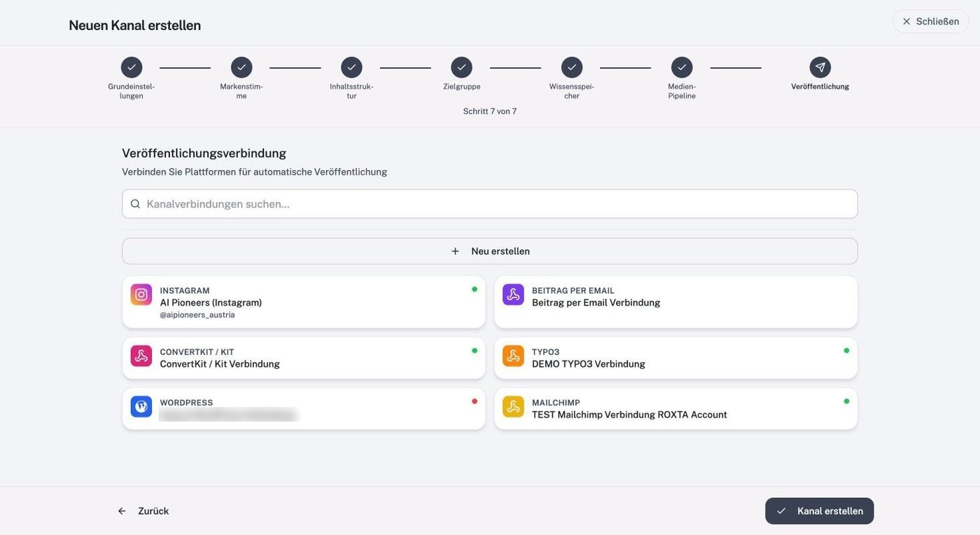Viewport: 980px width, 535px height.
Task: Click the yellow Mailchimp connection icon
Action: tap(513, 407)
